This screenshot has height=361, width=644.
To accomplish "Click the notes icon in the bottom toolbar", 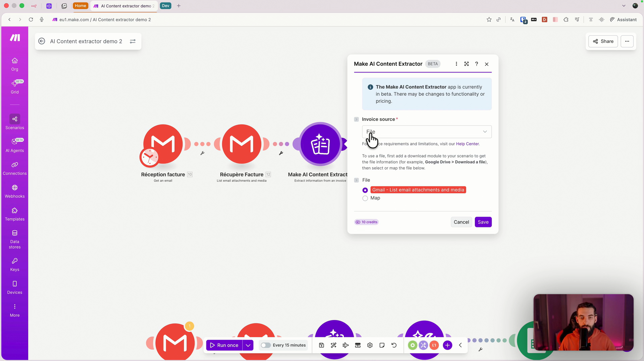I will [382, 345].
